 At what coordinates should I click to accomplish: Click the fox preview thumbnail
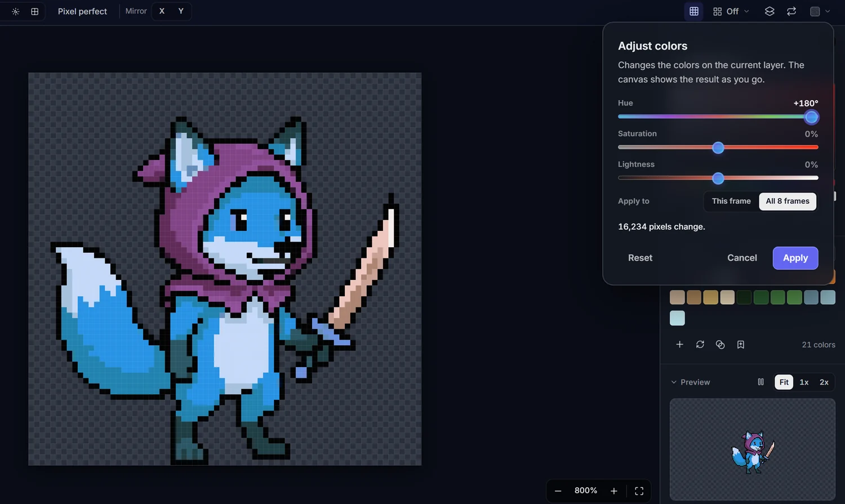753,449
